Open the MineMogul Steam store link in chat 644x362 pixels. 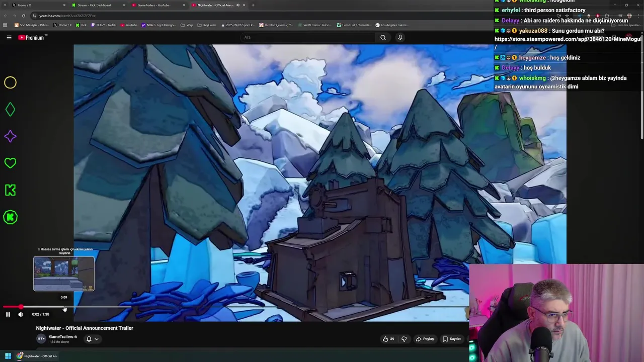(568, 39)
